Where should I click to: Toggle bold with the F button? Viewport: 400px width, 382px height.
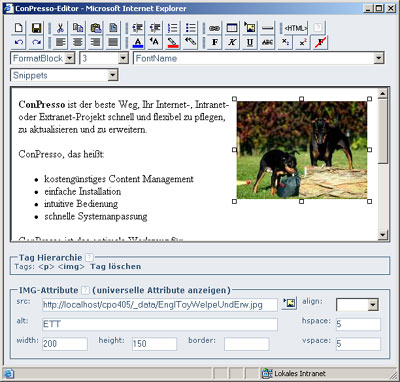coord(214,42)
